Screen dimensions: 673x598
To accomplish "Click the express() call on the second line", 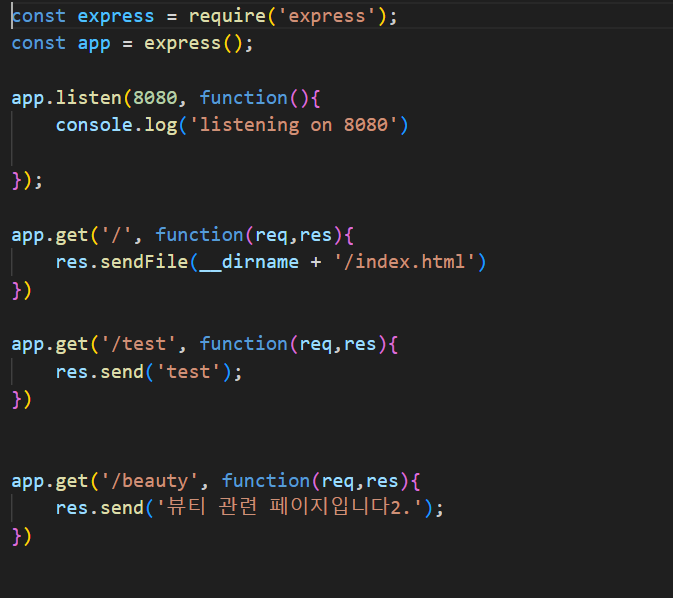I will pyautogui.click(x=194, y=44).
